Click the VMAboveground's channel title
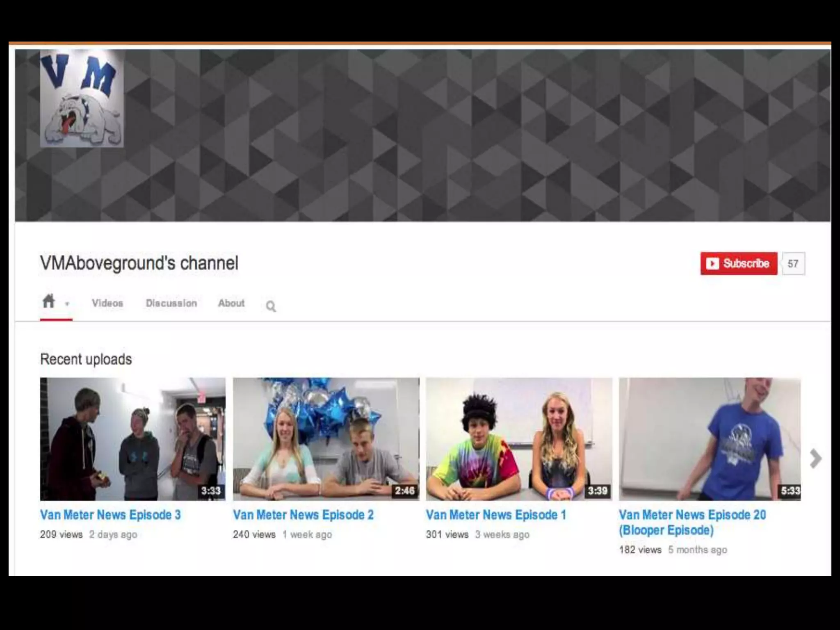 tap(139, 263)
